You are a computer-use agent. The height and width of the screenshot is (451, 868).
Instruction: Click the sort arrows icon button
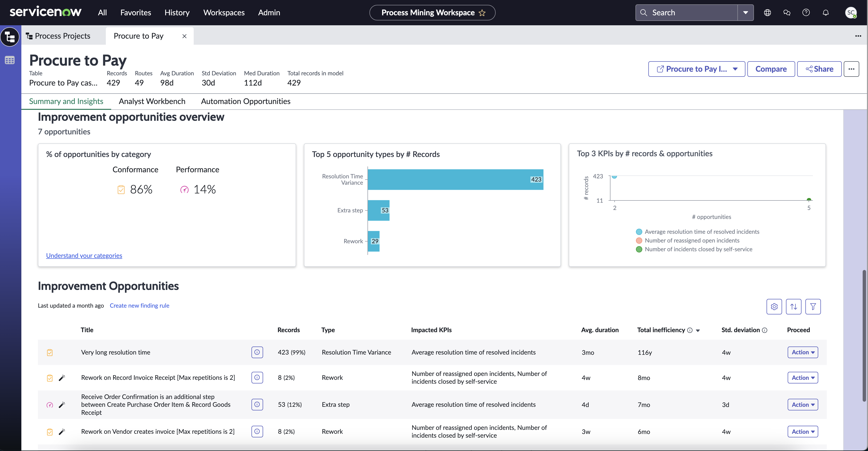[x=794, y=307]
